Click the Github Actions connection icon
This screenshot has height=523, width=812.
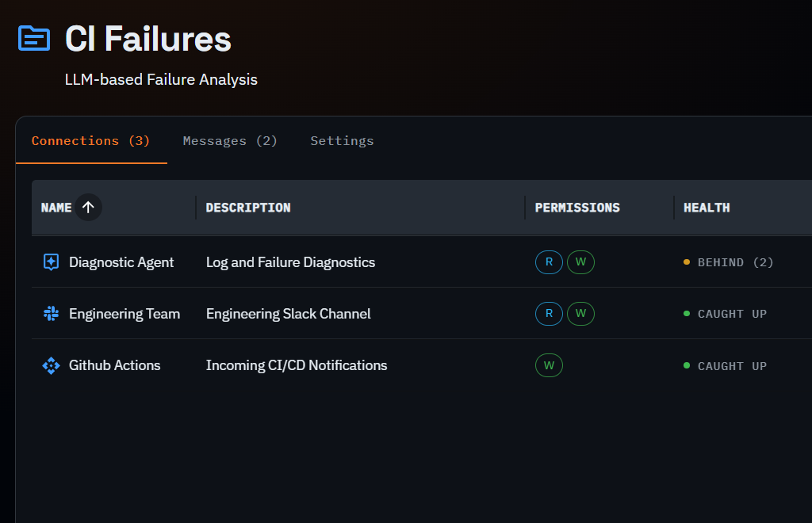pos(51,365)
